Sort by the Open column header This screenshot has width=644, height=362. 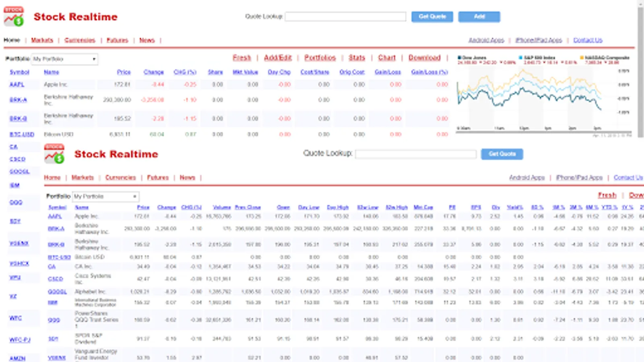coord(283,207)
